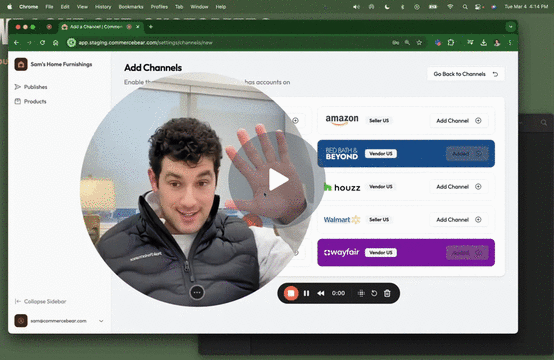
Task: Click the Sam's Home Furnishings store logo
Action: tap(21, 64)
